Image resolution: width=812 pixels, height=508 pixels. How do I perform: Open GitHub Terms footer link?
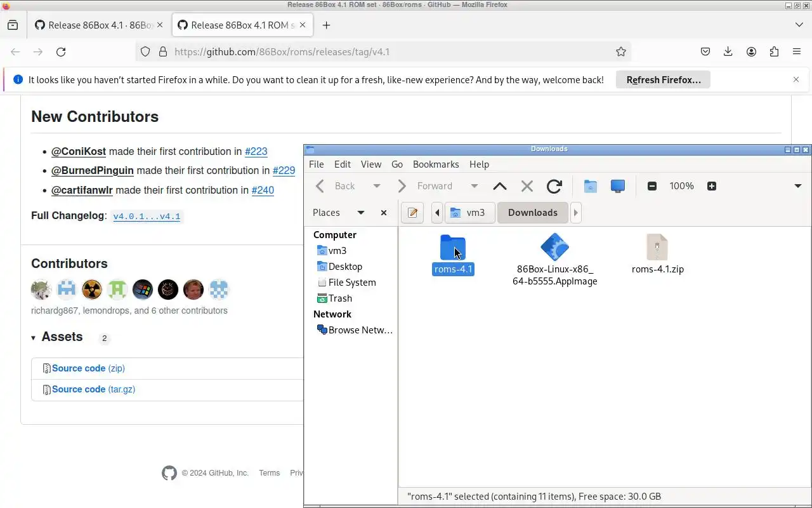tap(269, 473)
